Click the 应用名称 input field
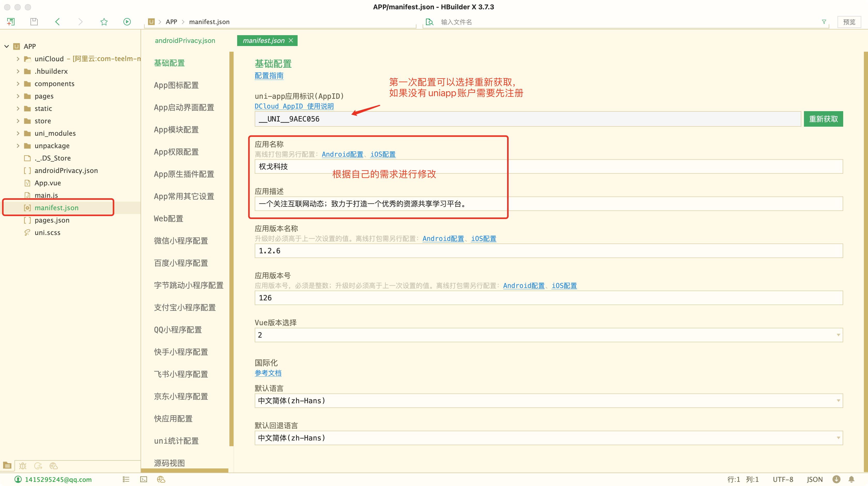 pos(548,166)
